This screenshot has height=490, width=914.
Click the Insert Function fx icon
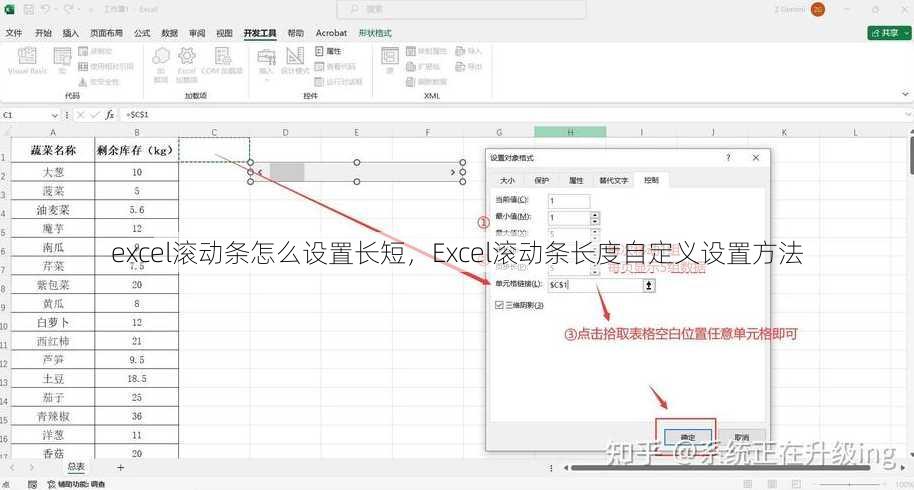click(x=110, y=115)
